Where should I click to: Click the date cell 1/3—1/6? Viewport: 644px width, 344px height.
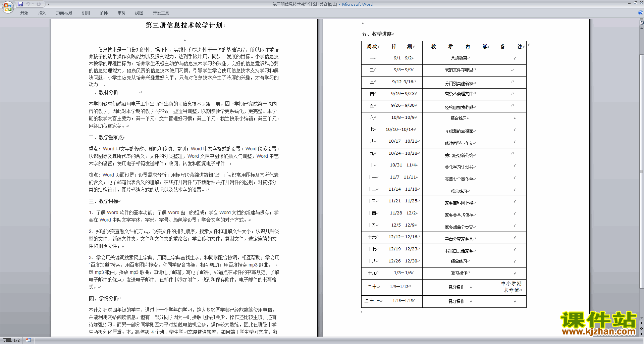click(403, 273)
